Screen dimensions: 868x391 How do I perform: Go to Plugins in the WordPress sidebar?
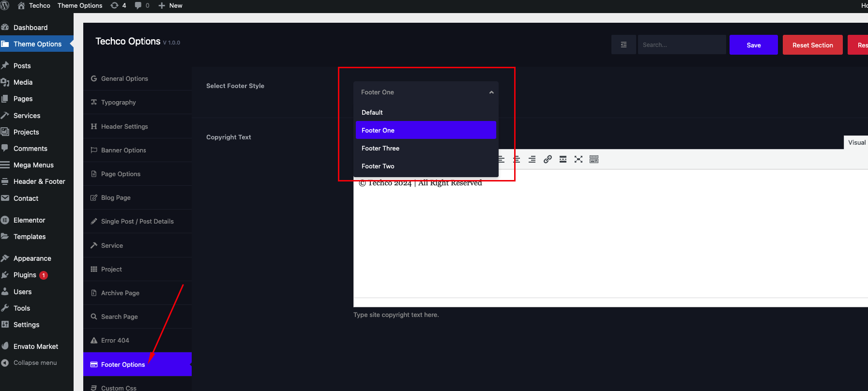tap(25, 275)
